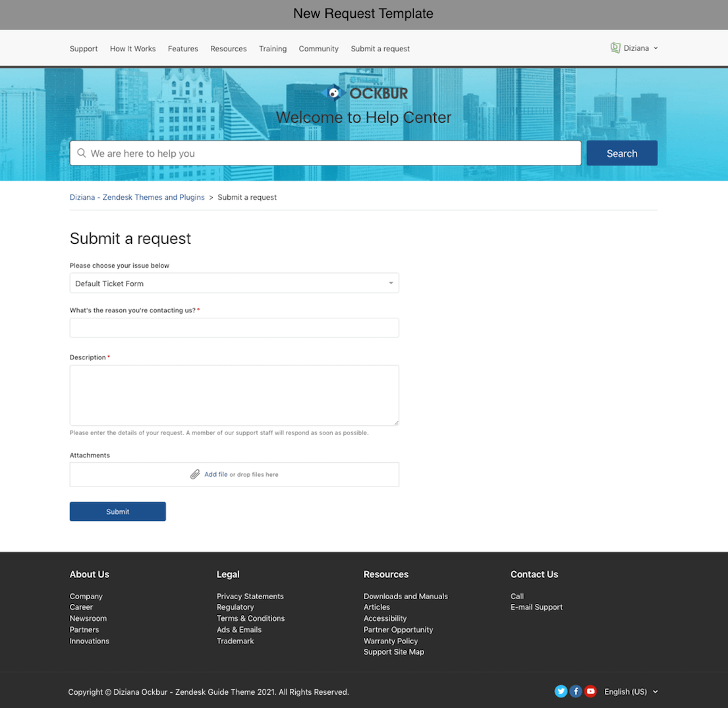
Task: Open the YouTube icon link
Action: click(x=590, y=692)
